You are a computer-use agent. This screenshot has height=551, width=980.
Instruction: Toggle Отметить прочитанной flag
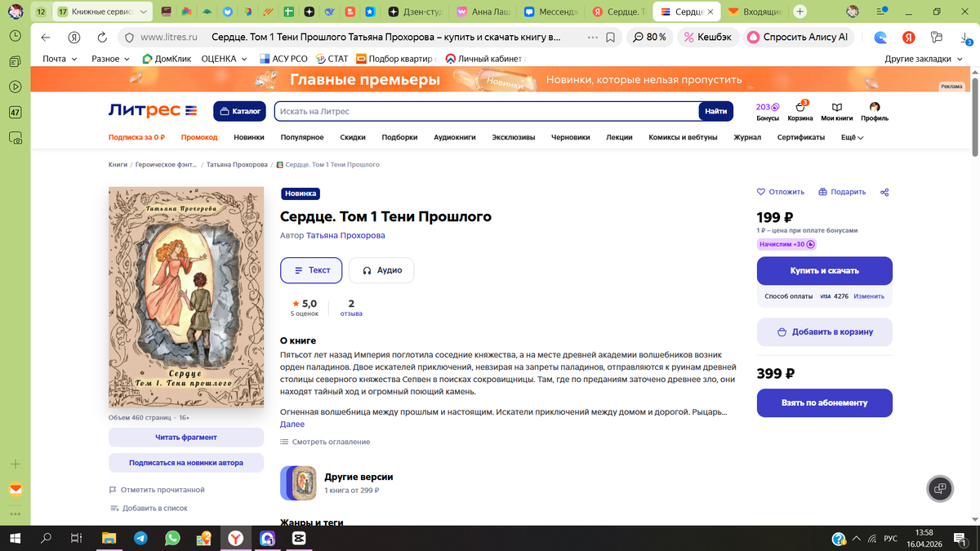tap(157, 490)
